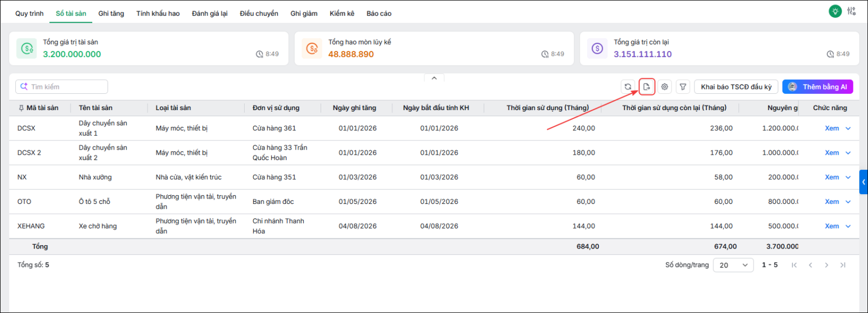Click the Ngày bắt đầu tính KH header
This screenshot has height=313, width=868.
(436, 108)
